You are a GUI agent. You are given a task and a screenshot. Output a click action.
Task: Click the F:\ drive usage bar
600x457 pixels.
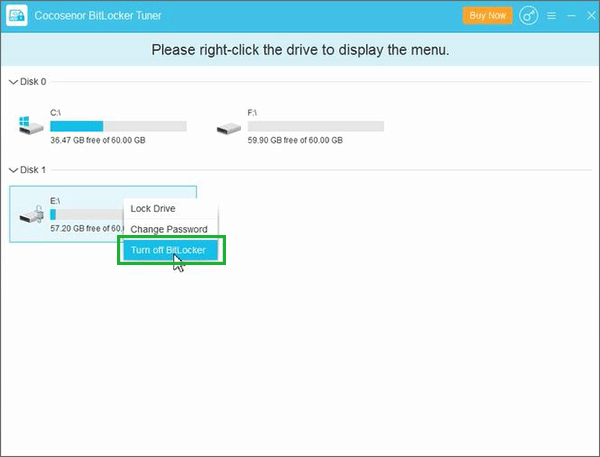click(x=316, y=126)
